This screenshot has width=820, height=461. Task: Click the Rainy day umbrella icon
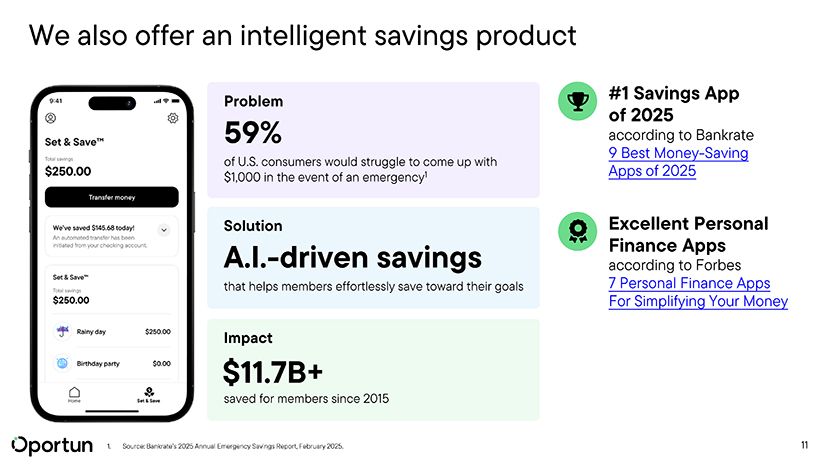pos(63,331)
